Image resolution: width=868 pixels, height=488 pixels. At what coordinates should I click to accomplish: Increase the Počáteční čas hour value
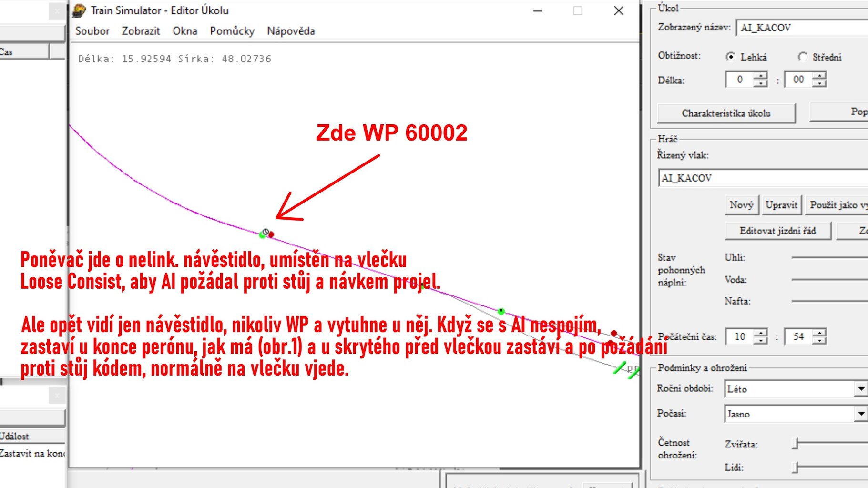(x=761, y=333)
